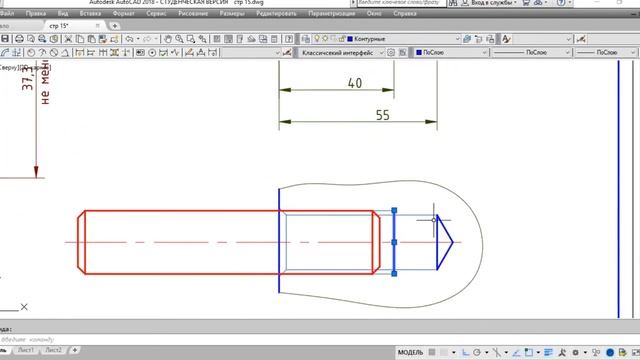The height and width of the screenshot is (360, 640).
Task: Open new drawing tab with plus button
Action: coord(115,26)
